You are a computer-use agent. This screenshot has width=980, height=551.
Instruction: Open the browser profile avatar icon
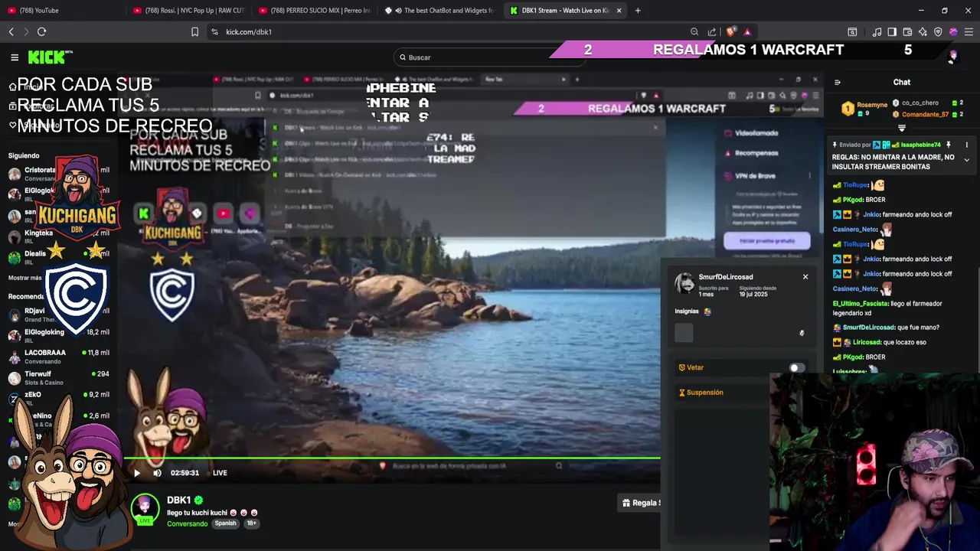(x=953, y=31)
